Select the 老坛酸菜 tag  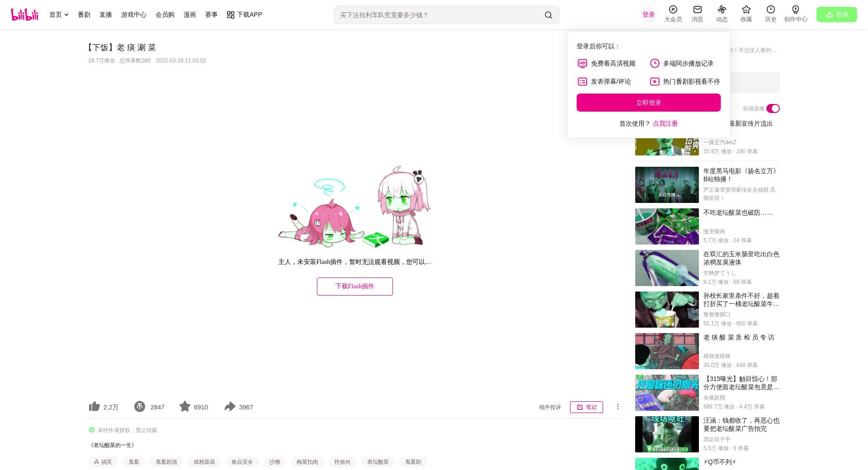point(378,462)
